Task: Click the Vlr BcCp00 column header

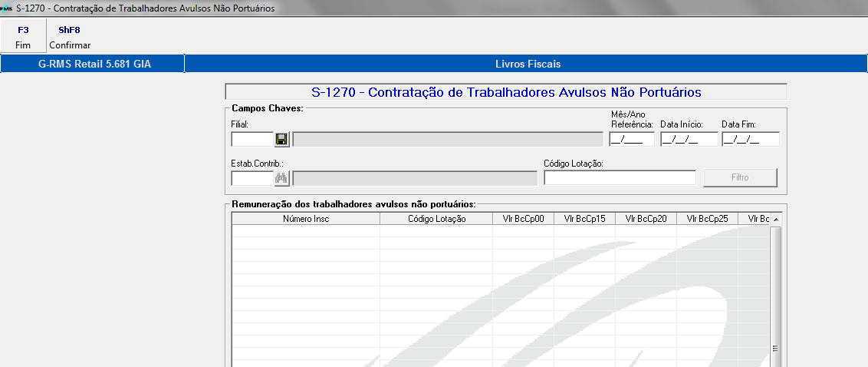Action: point(524,219)
